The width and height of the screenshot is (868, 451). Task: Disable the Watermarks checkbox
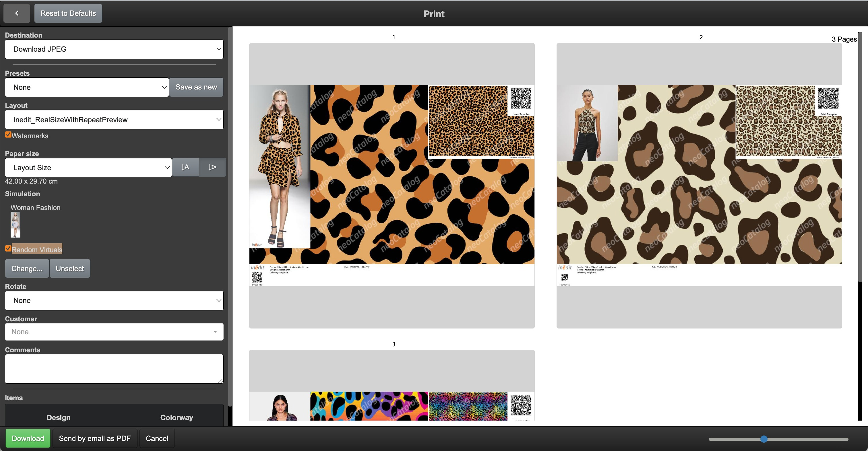pyautogui.click(x=8, y=135)
